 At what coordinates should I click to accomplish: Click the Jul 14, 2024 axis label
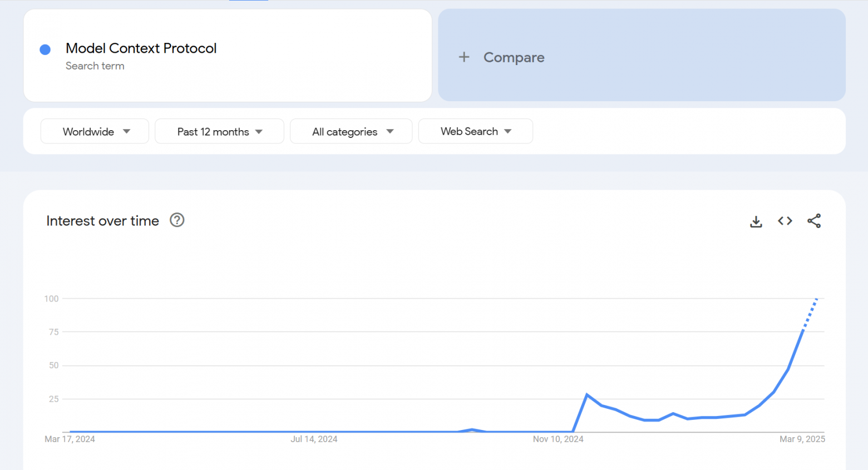(314, 439)
